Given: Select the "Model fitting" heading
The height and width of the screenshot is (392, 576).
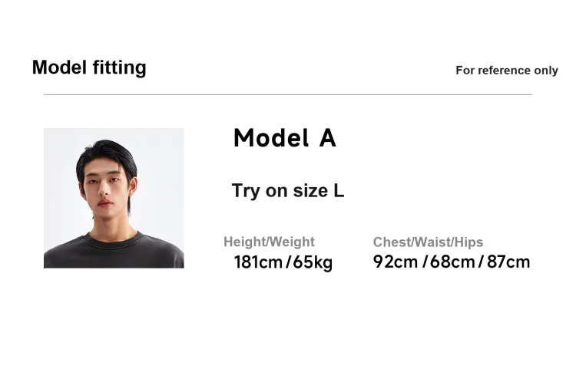Looking at the screenshot, I should point(89,68).
